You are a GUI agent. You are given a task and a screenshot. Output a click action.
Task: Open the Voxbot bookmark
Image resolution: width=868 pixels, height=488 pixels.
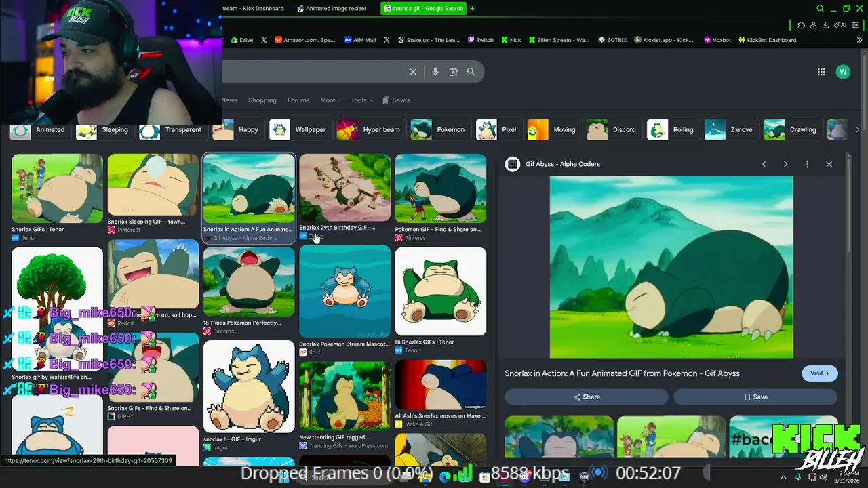(717, 40)
